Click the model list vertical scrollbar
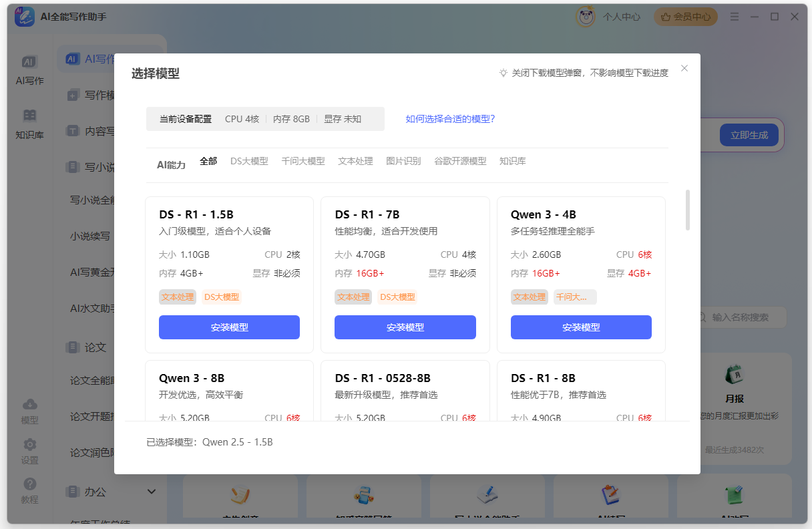This screenshot has width=812, height=529. 687,210
